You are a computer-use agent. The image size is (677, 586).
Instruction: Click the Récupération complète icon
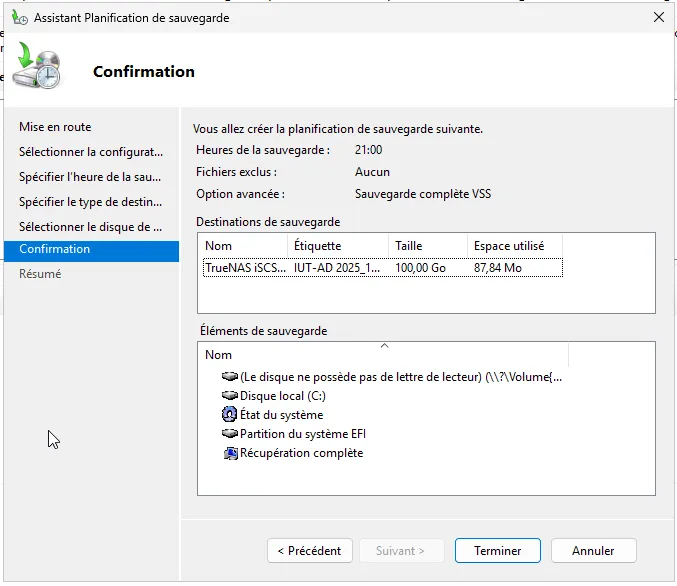coord(231,453)
